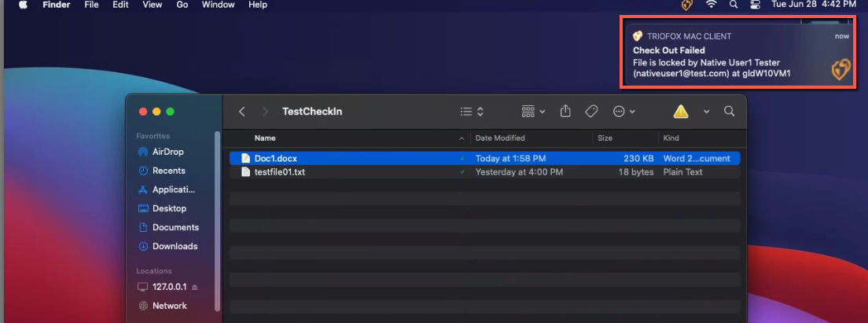Expand the toolbar overflow chevron

(x=706, y=111)
